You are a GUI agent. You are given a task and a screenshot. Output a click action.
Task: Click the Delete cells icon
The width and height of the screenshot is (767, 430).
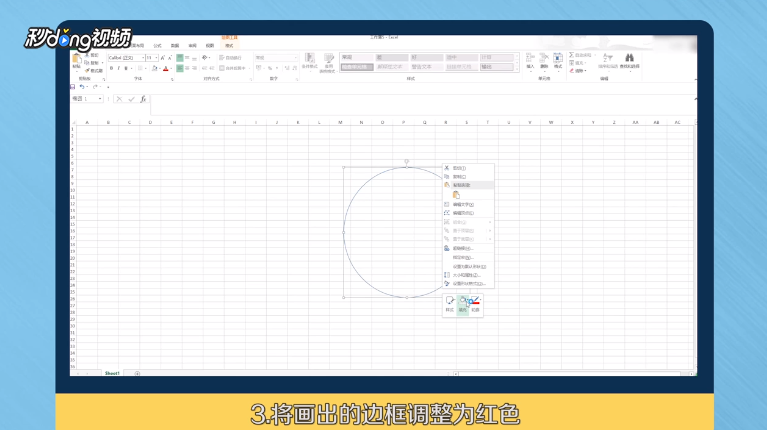544,58
